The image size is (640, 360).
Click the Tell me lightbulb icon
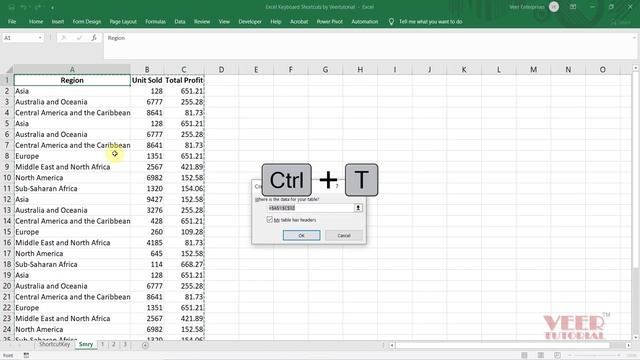391,22
